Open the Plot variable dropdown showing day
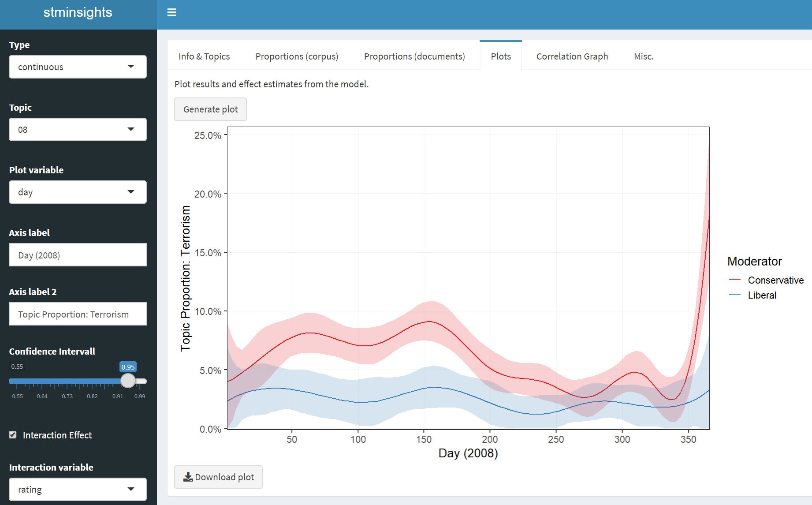Viewport: 812px width, 505px height. 78,192
